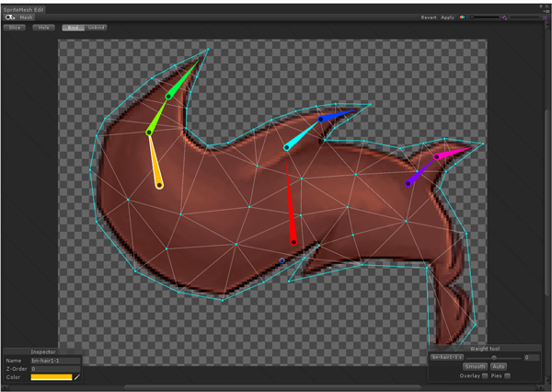Select the blue bone
This screenshot has height=392, width=552.
pyautogui.click(x=336, y=116)
